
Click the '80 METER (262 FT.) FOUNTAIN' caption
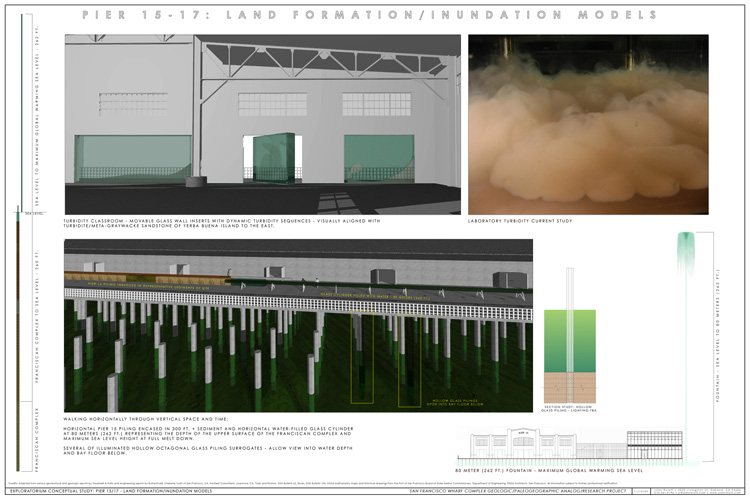pyautogui.click(x=549, y=470)
